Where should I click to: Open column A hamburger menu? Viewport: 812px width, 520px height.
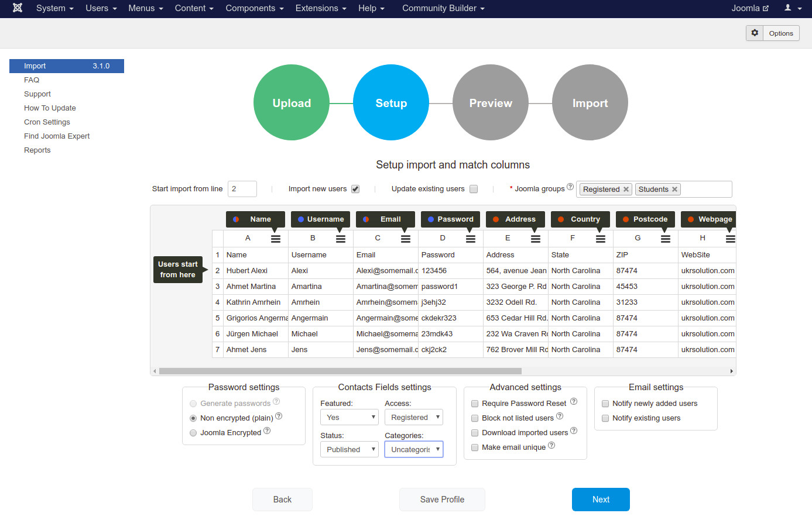point(276,239)
